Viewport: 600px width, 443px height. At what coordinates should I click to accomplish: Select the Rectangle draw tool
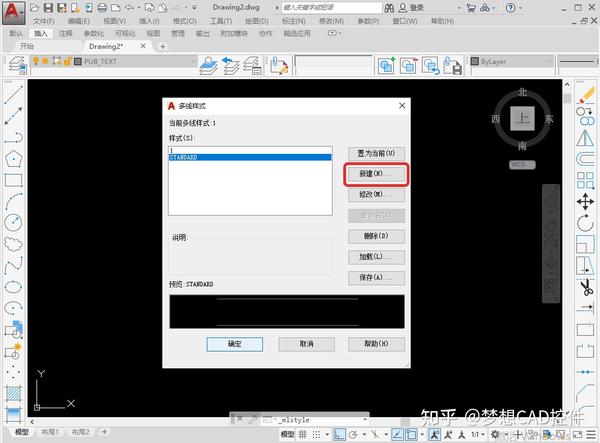click(13, 180)
